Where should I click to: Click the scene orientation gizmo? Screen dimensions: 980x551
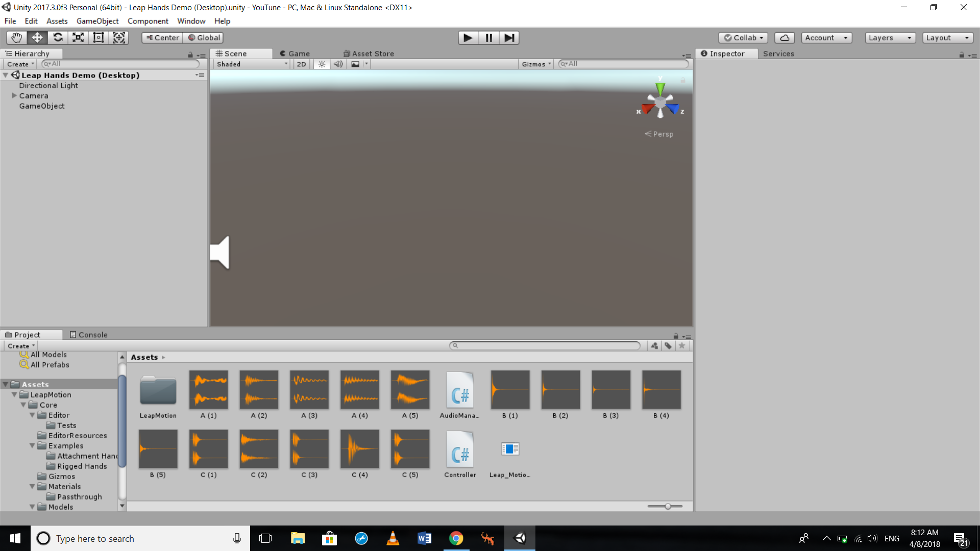point(660,103)
